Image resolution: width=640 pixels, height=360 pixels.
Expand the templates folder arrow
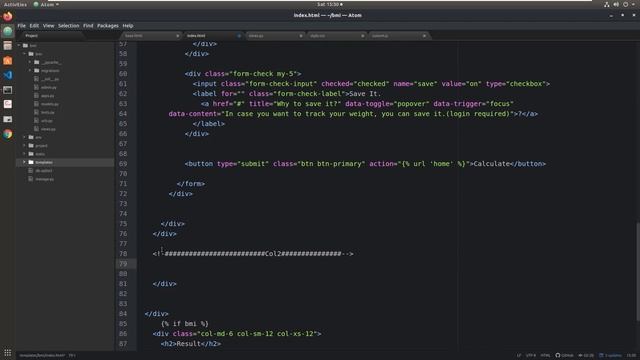coord(24,162)
